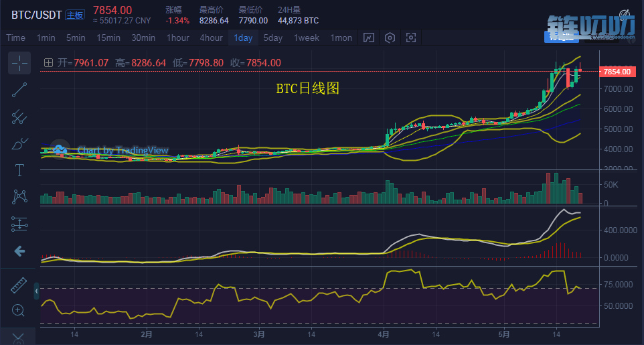Click the close value 7854.00 in legend

click(x=264, y=63)
